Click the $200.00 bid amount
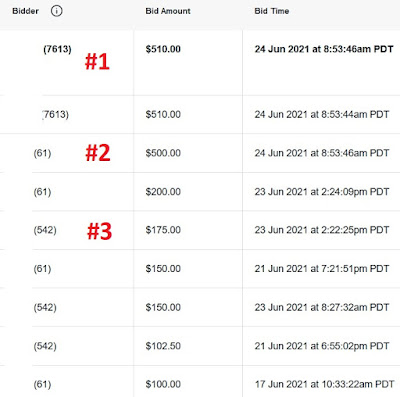 tap(163, 192)
